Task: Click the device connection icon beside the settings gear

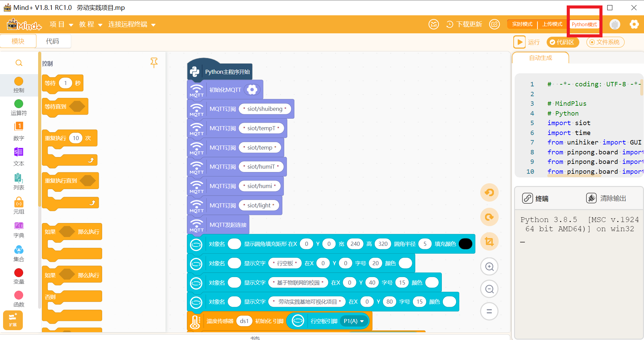Action: [615, 24]
